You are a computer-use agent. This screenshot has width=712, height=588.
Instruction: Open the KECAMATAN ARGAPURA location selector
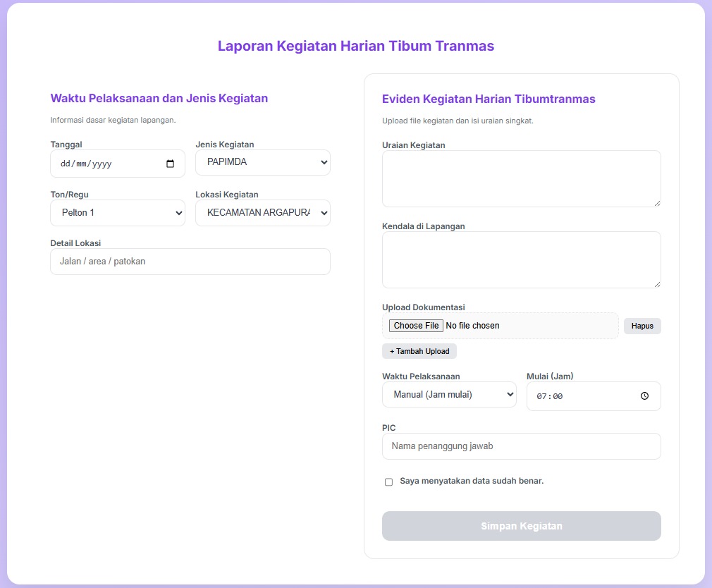(262, 212)
